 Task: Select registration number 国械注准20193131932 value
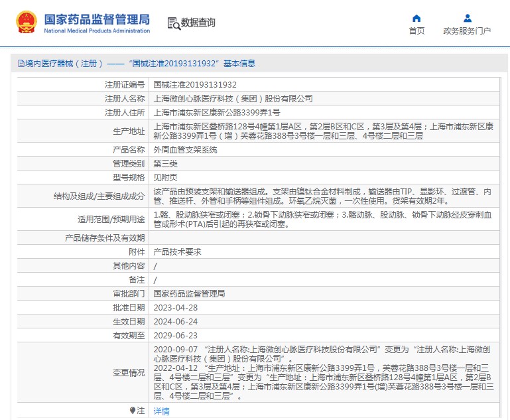[x=195, y=85]
